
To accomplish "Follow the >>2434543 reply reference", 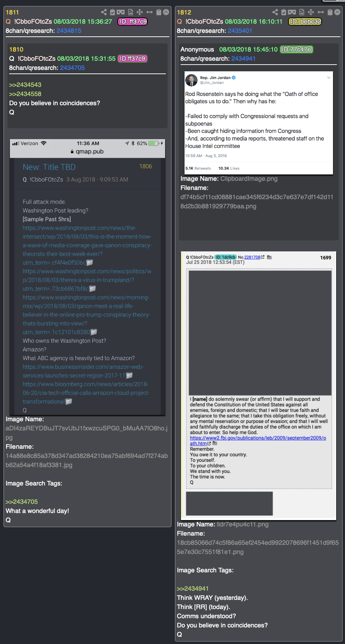I will (25, 85).
